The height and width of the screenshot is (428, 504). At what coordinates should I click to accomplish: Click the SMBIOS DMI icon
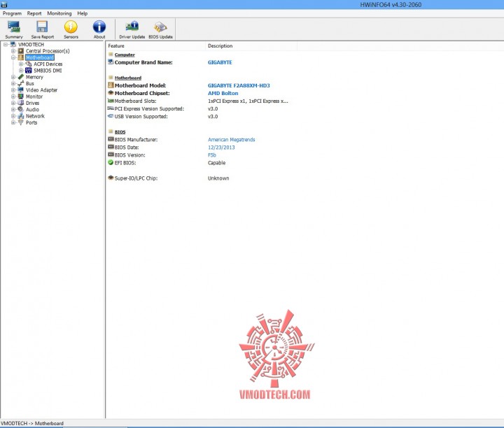tap(29, 71)
